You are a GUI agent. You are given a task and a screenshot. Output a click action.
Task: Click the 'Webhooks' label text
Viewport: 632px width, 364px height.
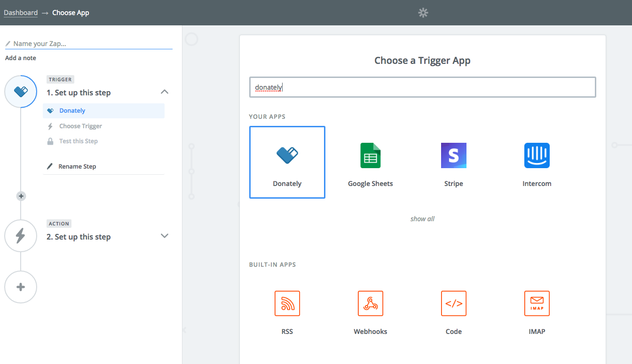371,332
